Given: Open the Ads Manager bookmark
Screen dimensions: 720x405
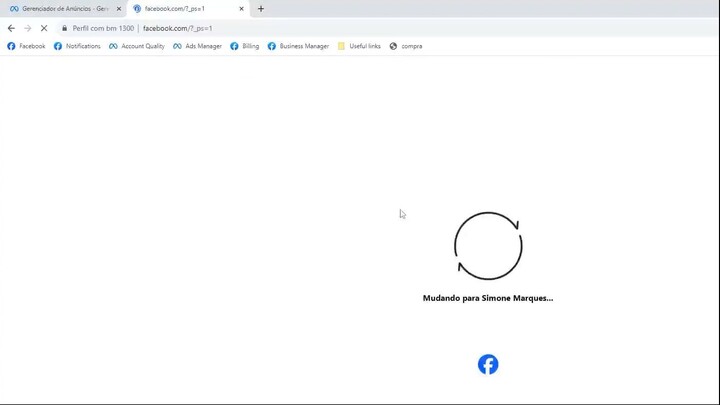Looking at the screenshot, I should coord(197,46).
